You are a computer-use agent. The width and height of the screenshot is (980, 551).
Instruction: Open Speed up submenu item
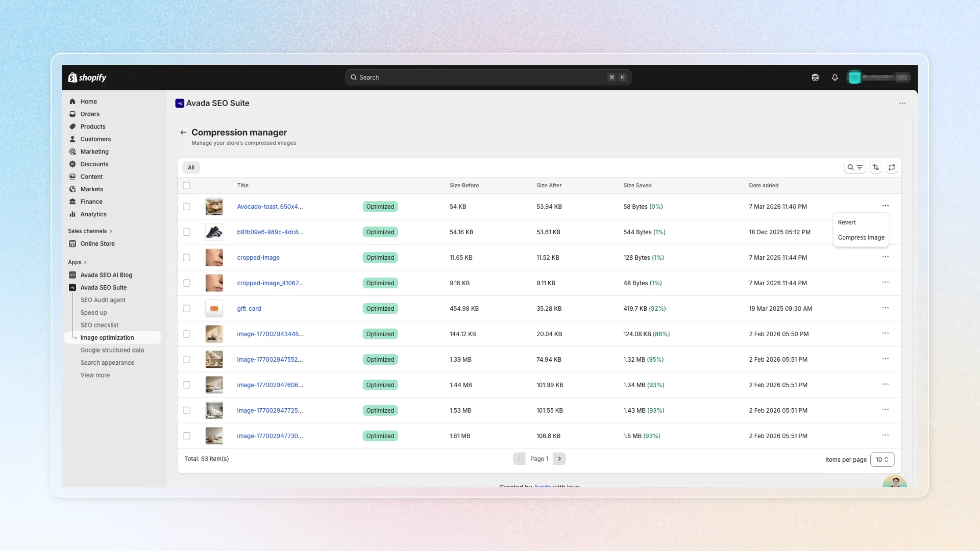pos(93,313)
